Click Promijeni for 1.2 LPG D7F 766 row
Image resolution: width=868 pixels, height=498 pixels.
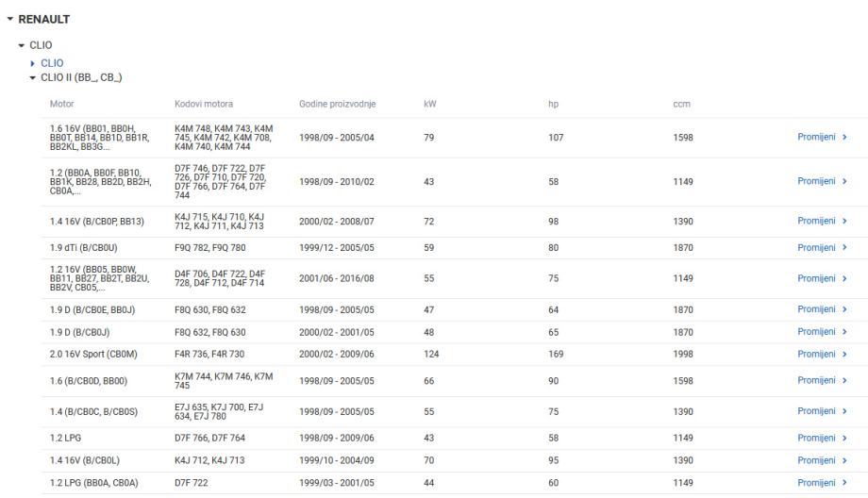(x=816, y=438)
